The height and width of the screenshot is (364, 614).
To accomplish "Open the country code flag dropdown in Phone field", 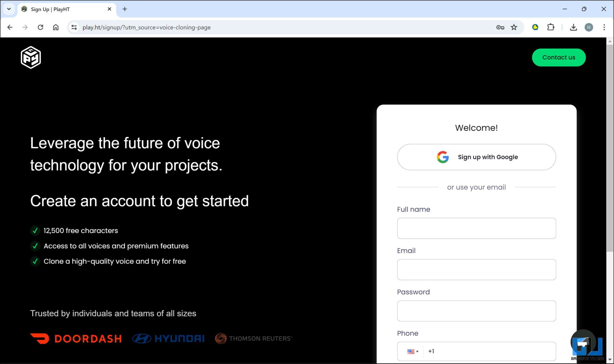I will point(412,351).
